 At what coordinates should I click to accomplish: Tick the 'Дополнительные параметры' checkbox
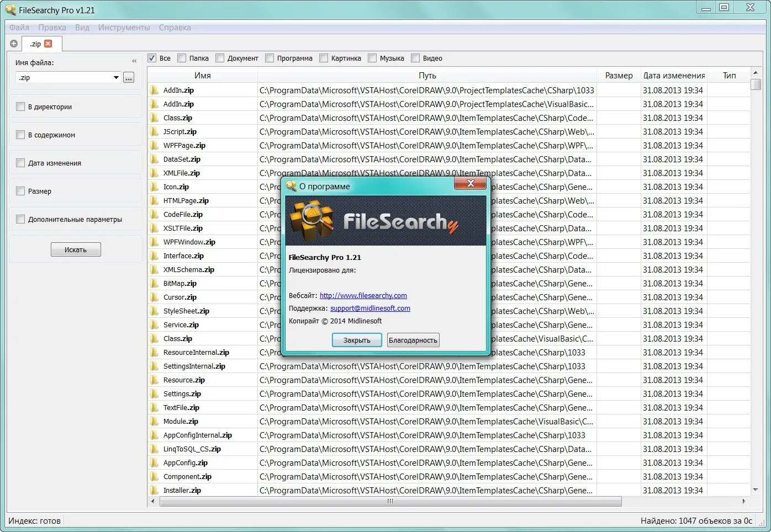click(20, 219)
